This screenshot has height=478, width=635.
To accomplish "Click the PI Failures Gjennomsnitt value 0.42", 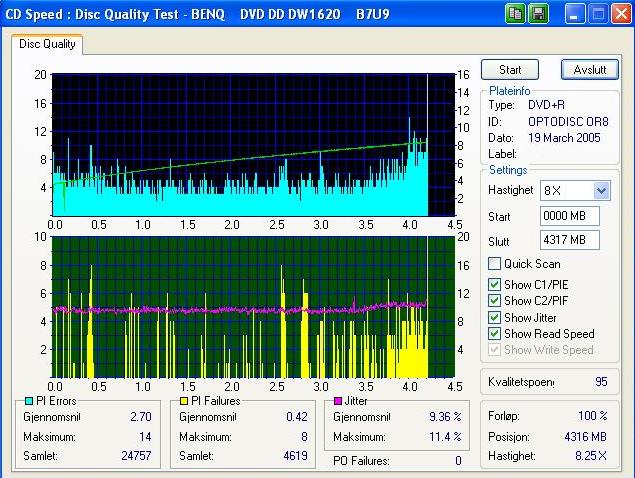I will point(296,416).
